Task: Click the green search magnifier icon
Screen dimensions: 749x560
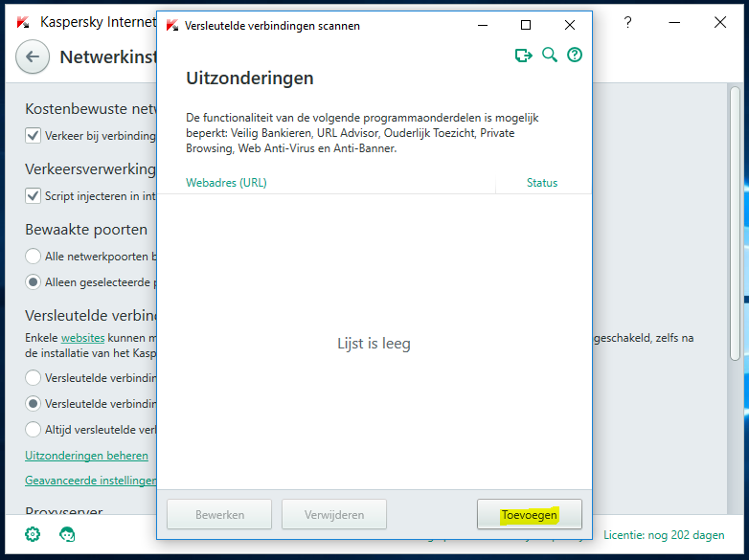Action: 550,55
